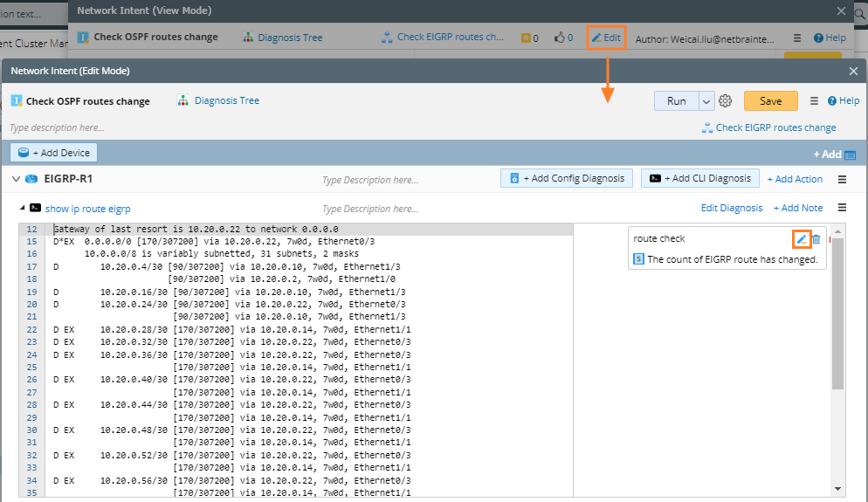Viewport: 868px width, 502px height.
Task: Open the CLI command row hamburger menu
Action: (x=842, y=208)
